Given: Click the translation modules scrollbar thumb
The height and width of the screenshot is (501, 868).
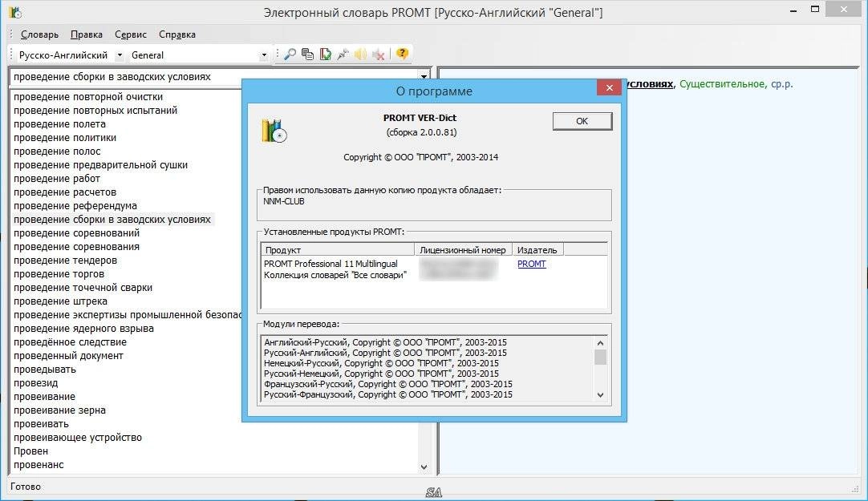Looking at the screenshot, I should (601, 358).
